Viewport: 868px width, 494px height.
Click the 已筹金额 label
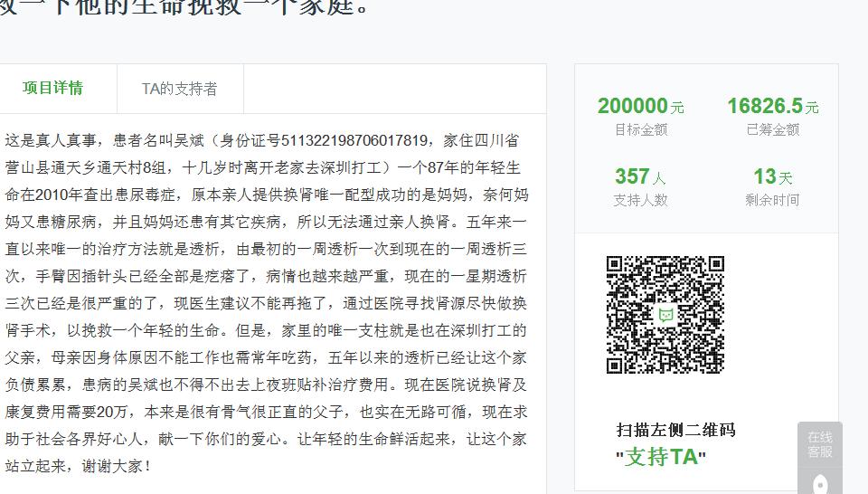pos(772,129)
